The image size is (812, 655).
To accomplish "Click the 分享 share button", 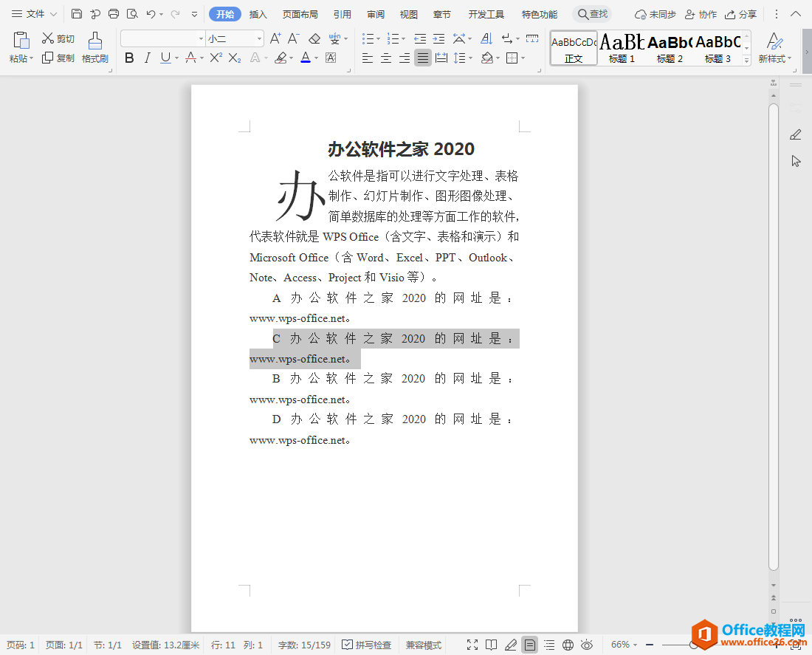I will [740, 14].
